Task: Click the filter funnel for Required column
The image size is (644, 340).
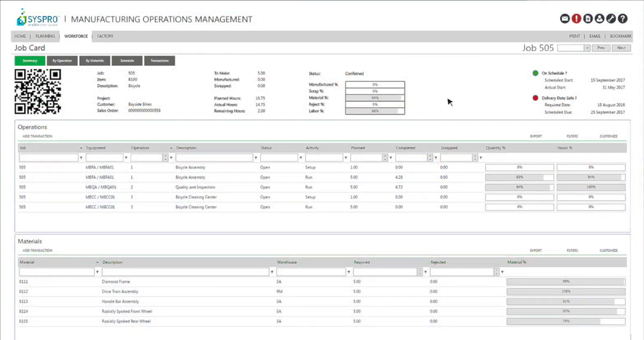Action: (426, 272)
